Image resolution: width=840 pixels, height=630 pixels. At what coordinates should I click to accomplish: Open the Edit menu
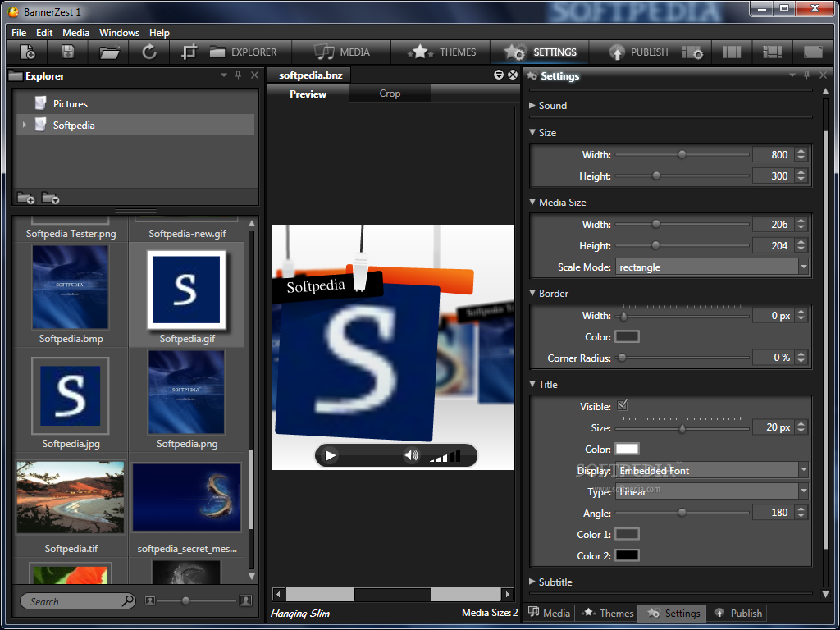(x=44, y=33)
